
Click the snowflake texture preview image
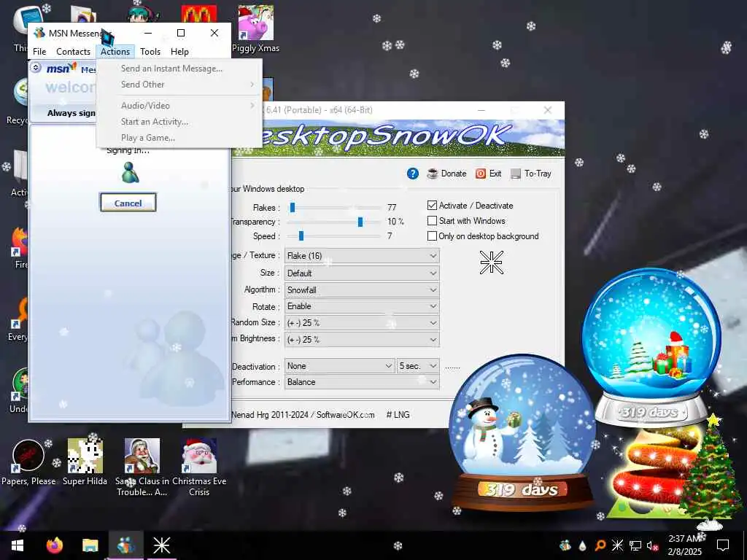click(x=491, y=262)
